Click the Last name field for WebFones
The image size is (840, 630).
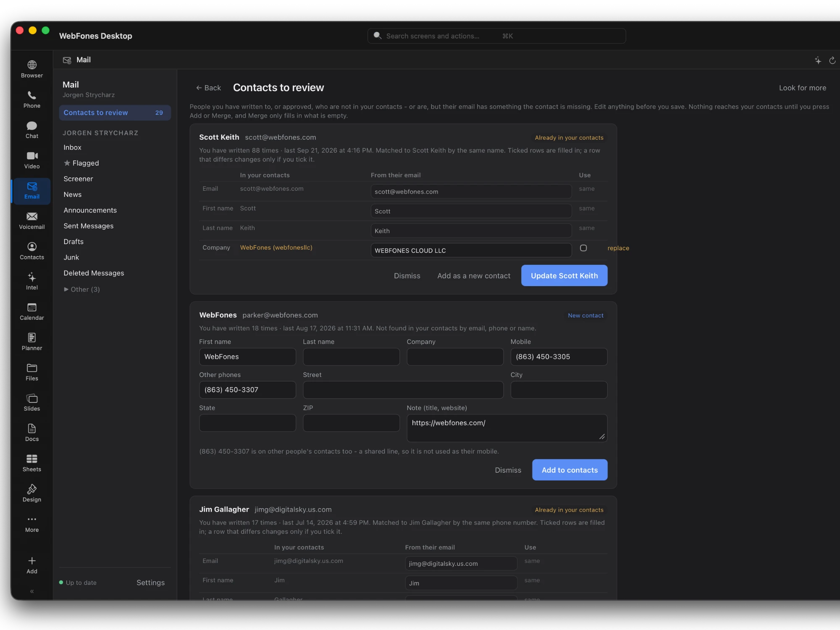click(x=351, y=357)
